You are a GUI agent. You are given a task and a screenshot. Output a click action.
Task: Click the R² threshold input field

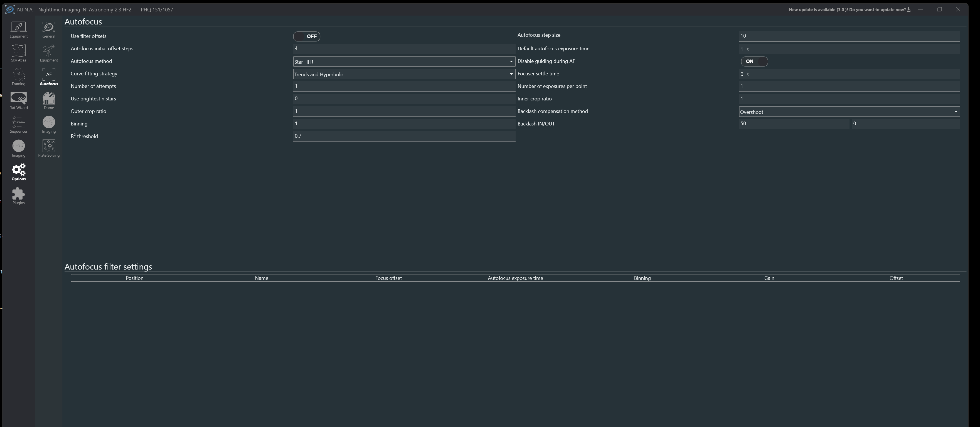404,136
